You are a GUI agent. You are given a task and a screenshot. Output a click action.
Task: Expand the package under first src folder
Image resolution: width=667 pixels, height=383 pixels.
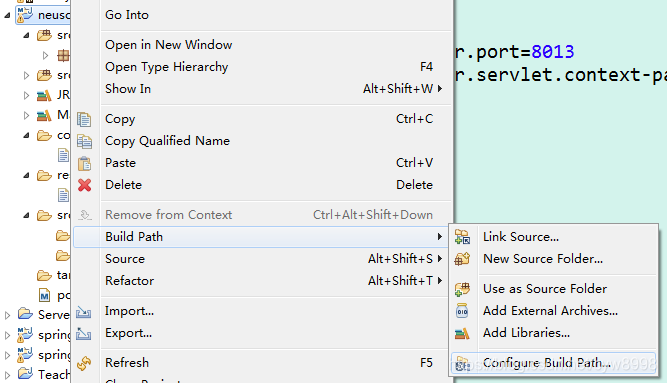click(46, 55)
